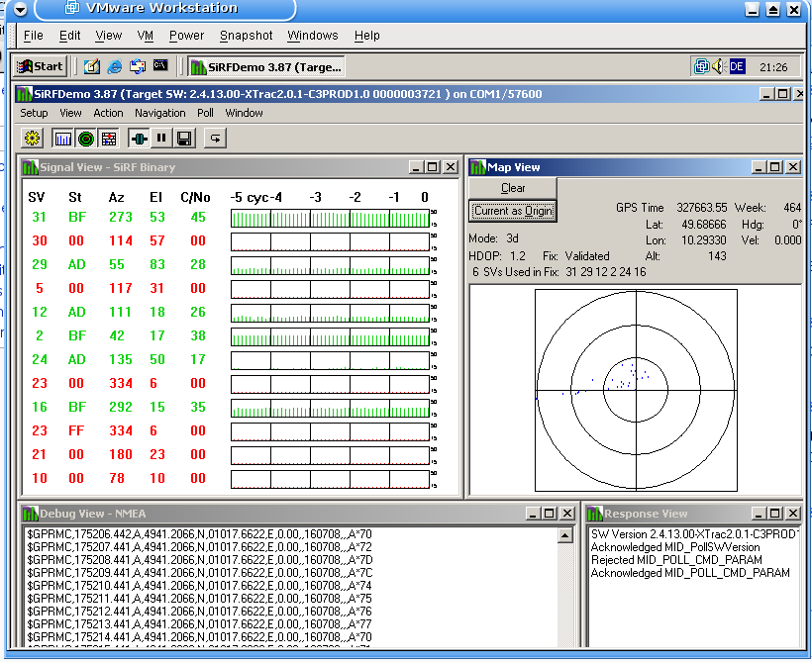Launch Internet Explorer from quick launch
The width and height of the screenshot is (812, 662).
(x=115, y=66)
